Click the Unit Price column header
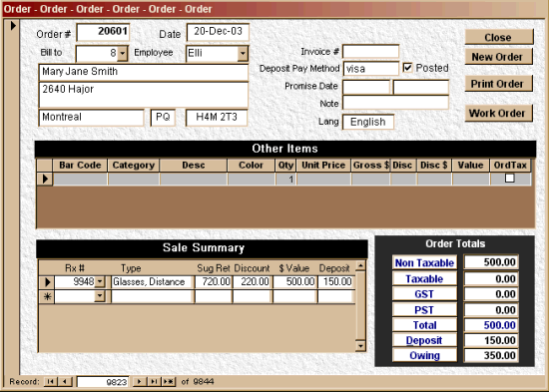Viewport: 549px width, 392px height. pos(323,166)
